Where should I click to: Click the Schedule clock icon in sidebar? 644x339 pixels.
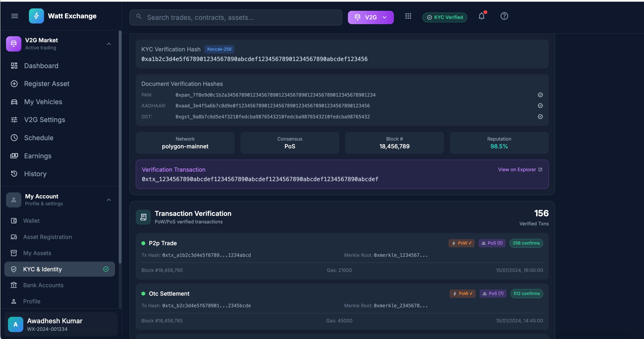tap(14, 137)
